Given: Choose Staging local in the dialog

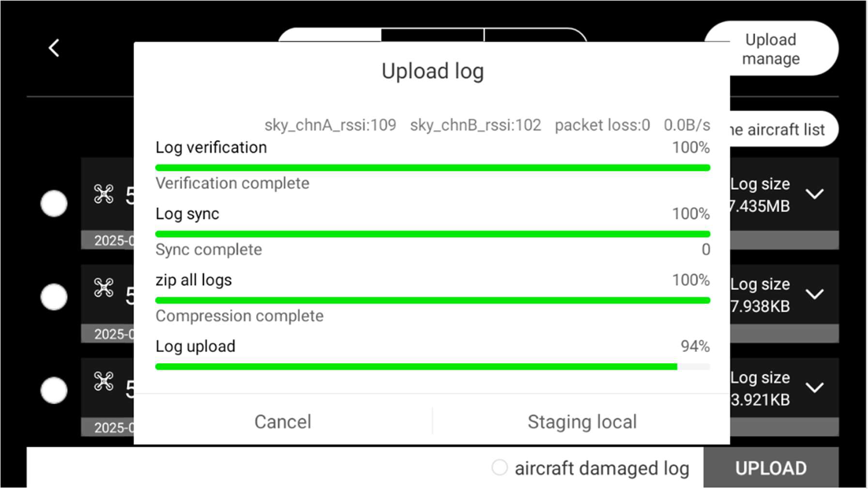Looking at the screenshot, I should coord(581,422).
